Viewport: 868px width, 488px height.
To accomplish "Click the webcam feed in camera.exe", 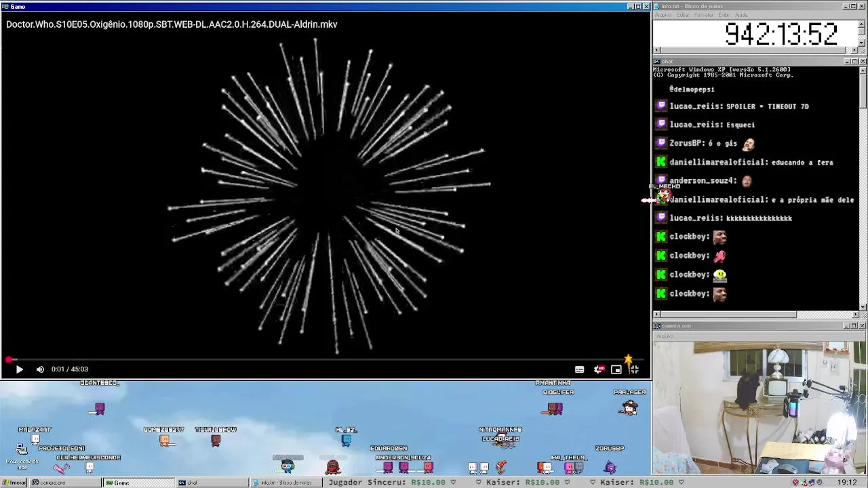I will [759, 408].
